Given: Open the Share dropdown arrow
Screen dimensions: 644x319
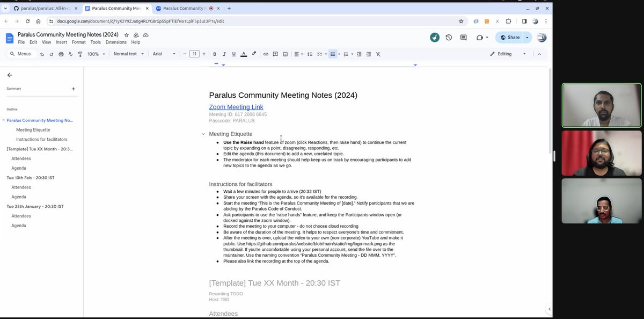Looking at the screenshot, I should click(528, 38).
